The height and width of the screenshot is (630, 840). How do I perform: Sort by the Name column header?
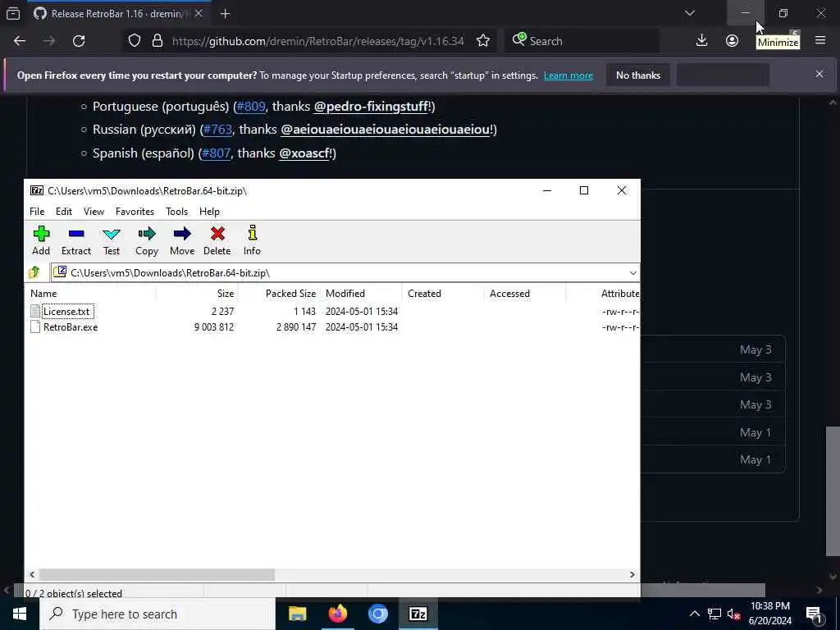click(x=91, y=294)
